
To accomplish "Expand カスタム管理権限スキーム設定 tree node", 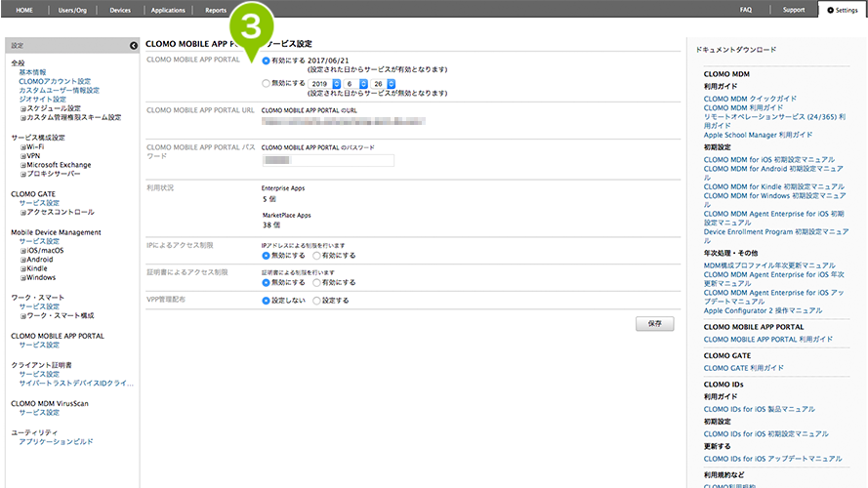I will point(23,118).
